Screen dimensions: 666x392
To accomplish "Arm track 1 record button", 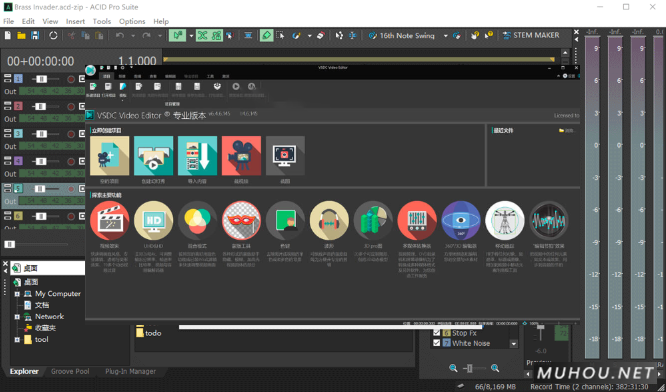I will (x=71, y=79).
